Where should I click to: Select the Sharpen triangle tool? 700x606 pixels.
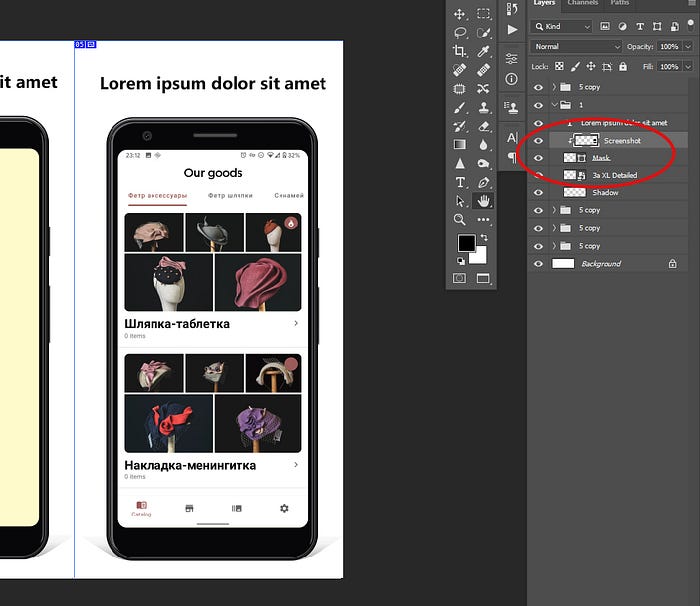[x=459, y=163]
